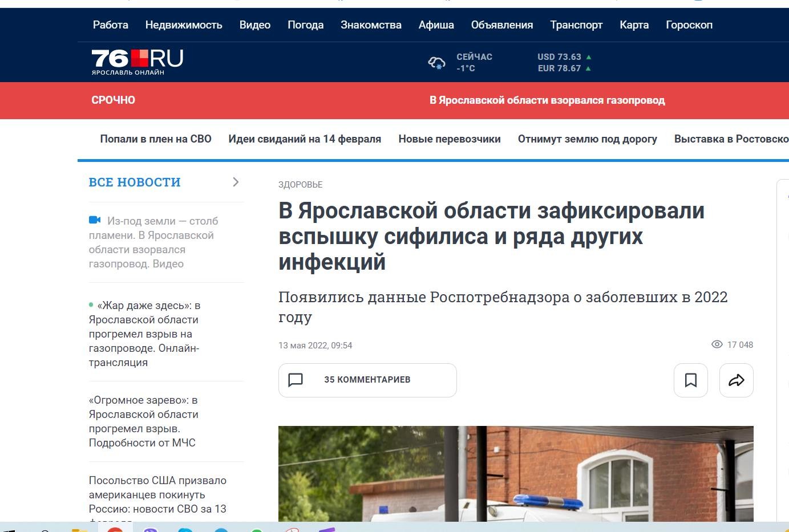
Task: Open the ВСЕ НОВОСТИ heading link
Action: pos(135,182)
